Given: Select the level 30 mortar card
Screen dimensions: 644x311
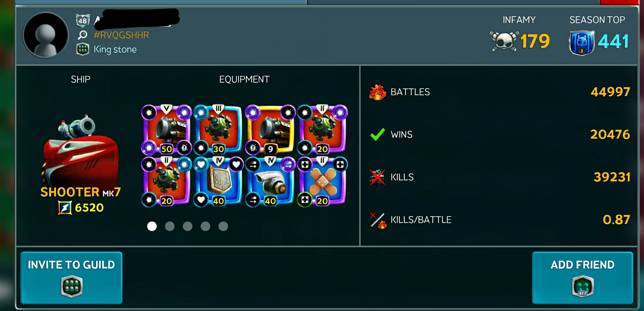Looking at the screenshot, I should [218, 129].
